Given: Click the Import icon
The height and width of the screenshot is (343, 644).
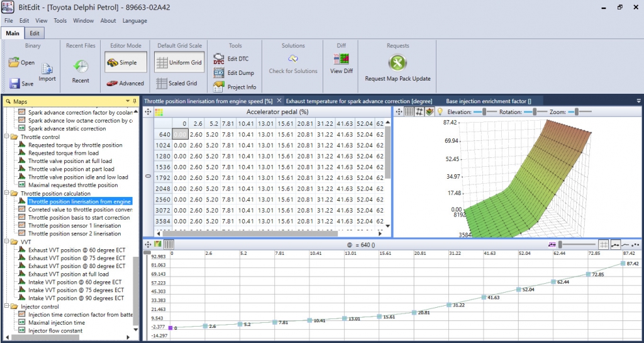Looking at the screenshot, I should (47, 69).
